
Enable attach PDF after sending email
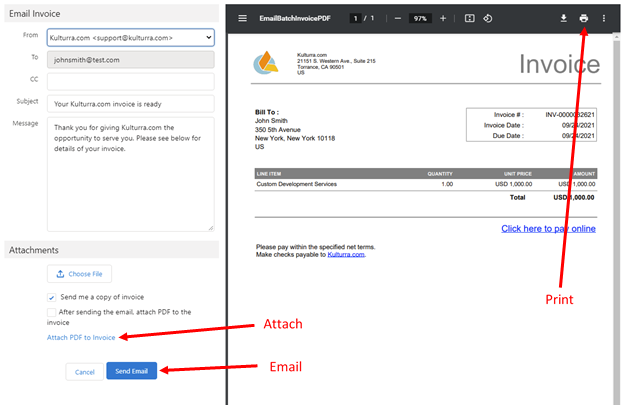tap(51, 312)
